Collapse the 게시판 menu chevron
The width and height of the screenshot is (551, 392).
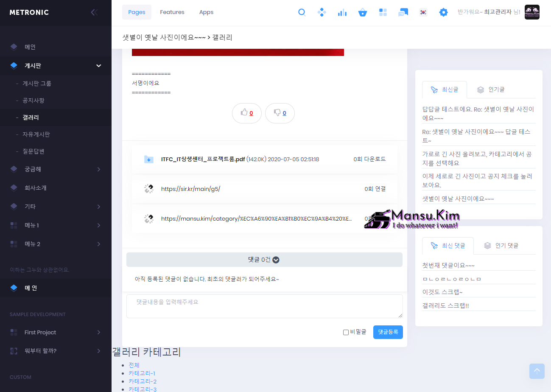coord(99,66)
